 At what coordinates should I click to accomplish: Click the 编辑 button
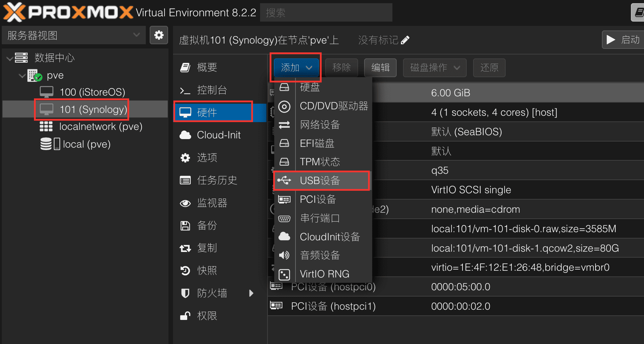pos(380,67)
